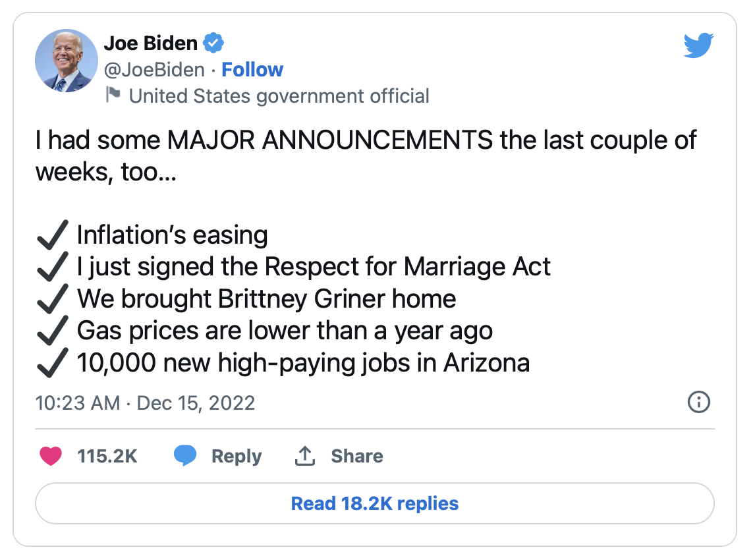The width and height of the screenshot is (755, 560).
Task: Read 18.2K replies
Action: 375,503
